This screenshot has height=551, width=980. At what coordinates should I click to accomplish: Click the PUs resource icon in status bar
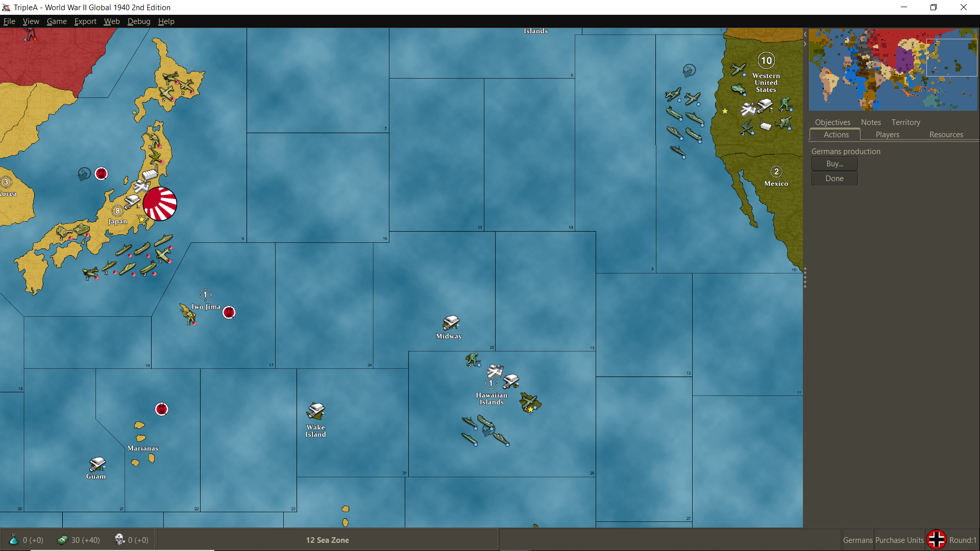(x=62, y=540)
